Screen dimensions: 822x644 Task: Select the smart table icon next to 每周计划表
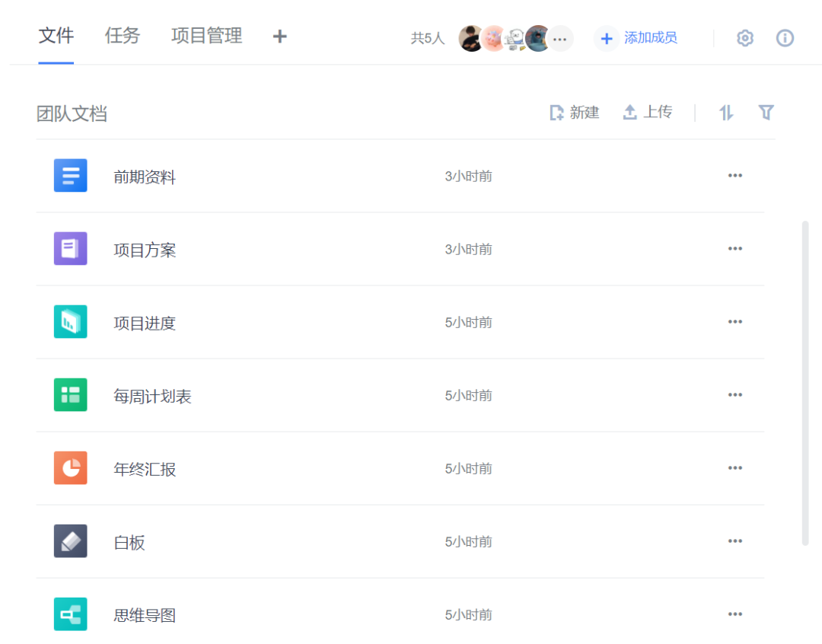[x=70, y=394]
